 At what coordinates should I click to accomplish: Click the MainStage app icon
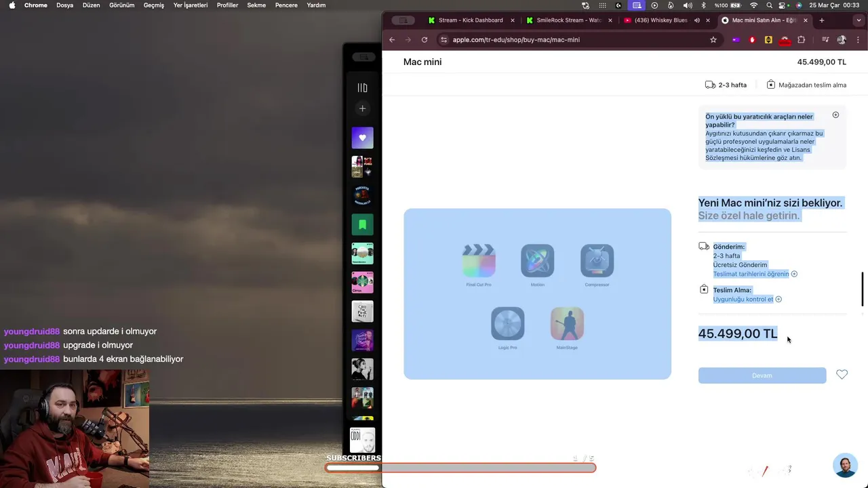(x=567, y=324)
